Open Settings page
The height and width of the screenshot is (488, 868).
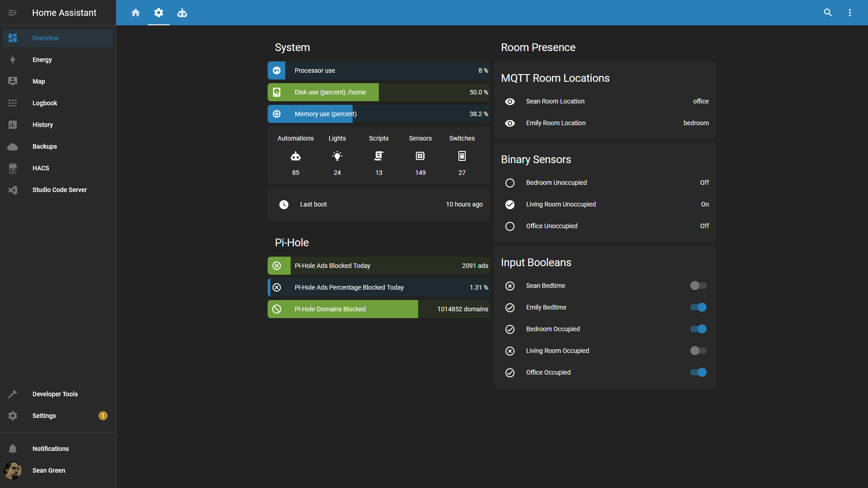point(58,416)
